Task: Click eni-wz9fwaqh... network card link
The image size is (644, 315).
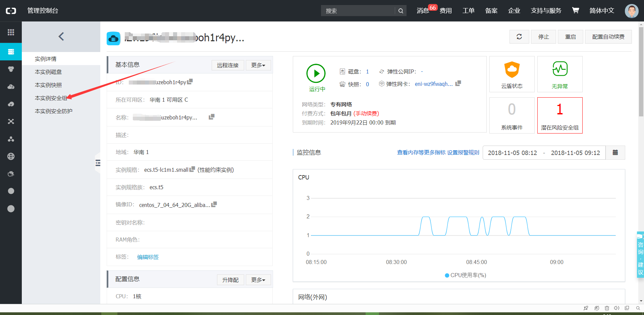Action: (x=434, y=84)
